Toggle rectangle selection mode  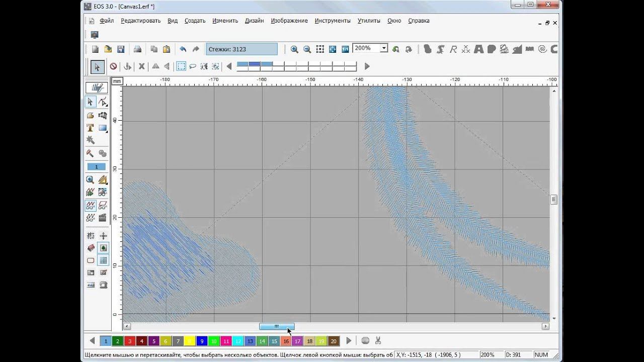click(x=181, y=66)
